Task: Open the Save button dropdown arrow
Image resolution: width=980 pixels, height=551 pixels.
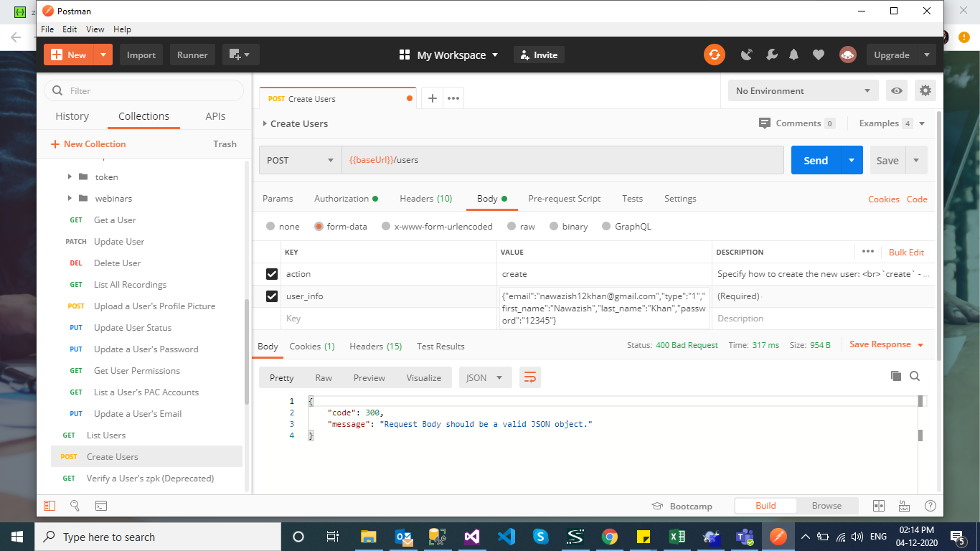Action: 916,160
